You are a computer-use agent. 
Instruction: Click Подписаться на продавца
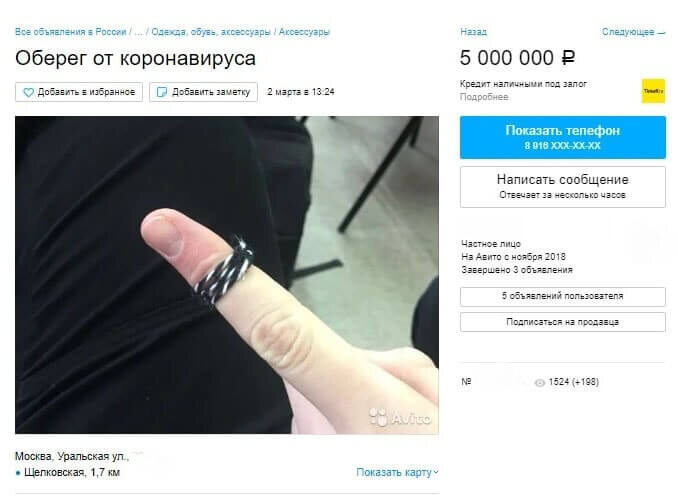563,322
